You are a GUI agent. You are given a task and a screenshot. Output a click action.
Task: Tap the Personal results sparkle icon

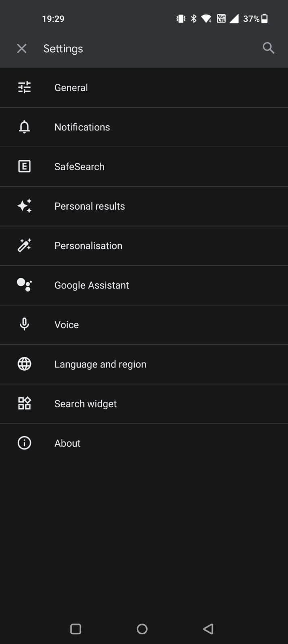pos(24,206)
